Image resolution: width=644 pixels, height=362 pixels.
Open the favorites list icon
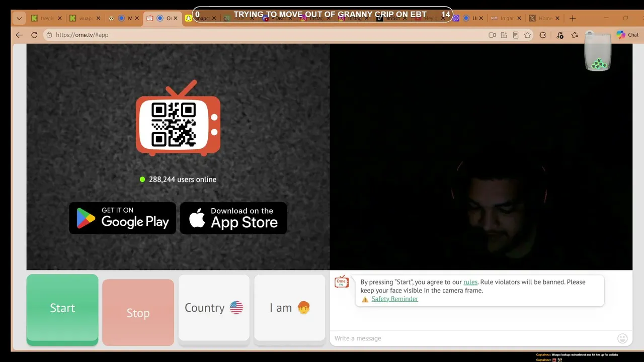(x=575, y=35)
